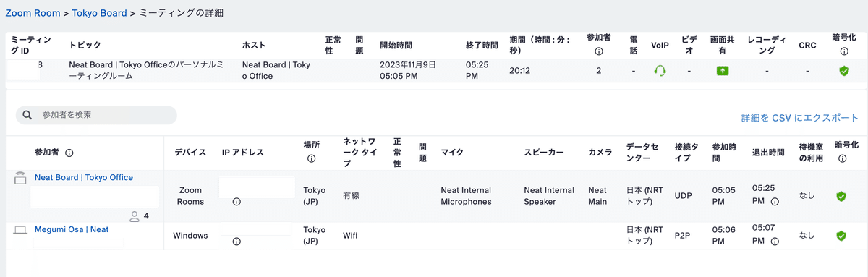Click info icon under 暗号化 participant header
This screenshot has height=277, width=868.
coord(843,158)
